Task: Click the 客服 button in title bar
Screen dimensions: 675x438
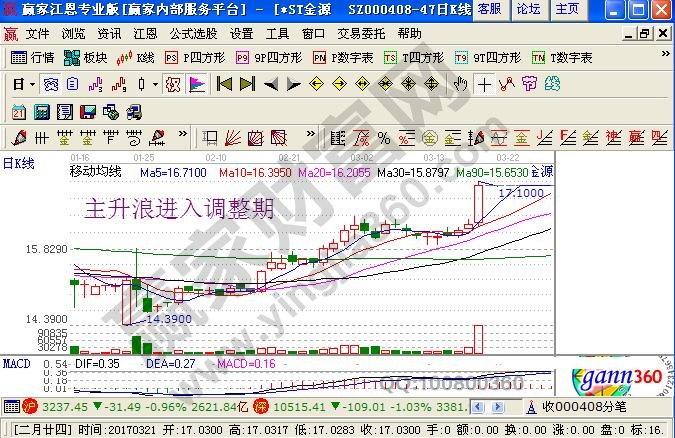Action: [490, 9]
